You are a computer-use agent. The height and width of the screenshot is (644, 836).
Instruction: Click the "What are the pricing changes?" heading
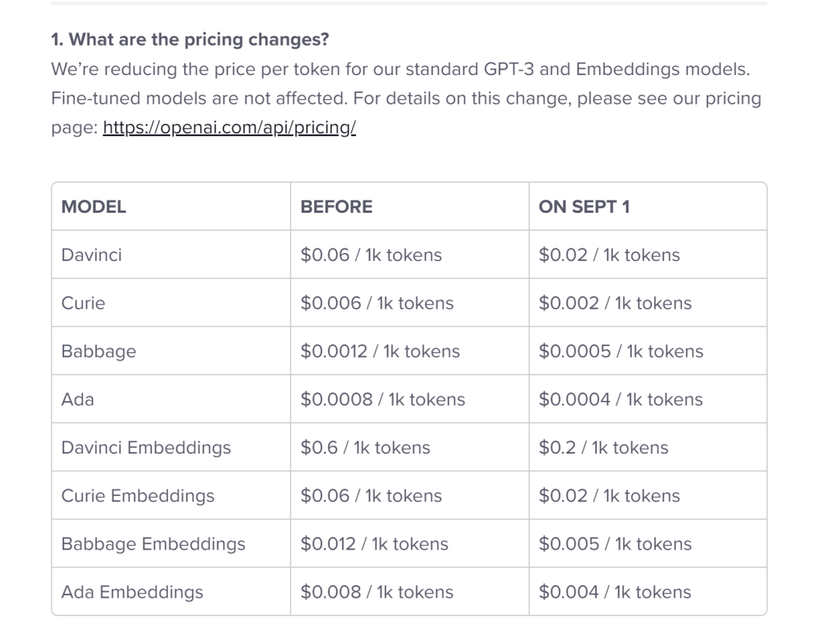[x=190, y=39]
